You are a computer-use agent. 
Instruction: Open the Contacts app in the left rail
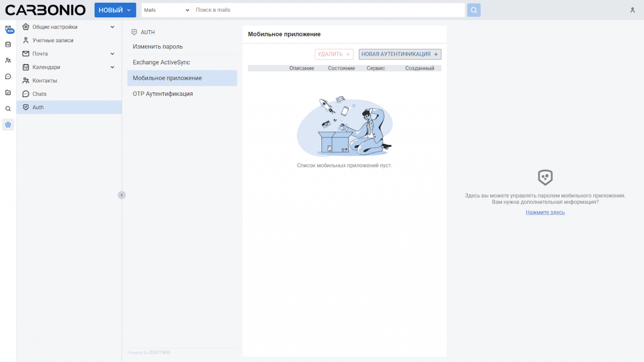(8, 60)
